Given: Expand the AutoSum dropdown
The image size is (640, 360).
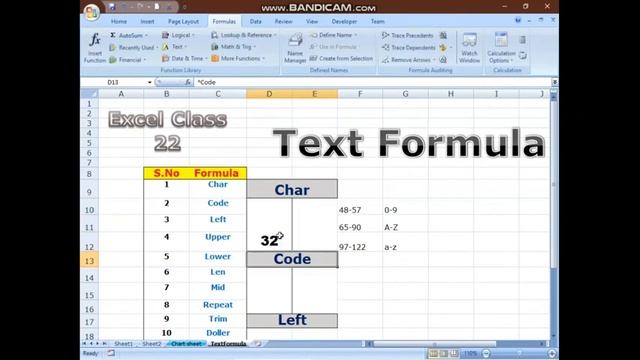Looking at the screenshot, I should [146, 36].
